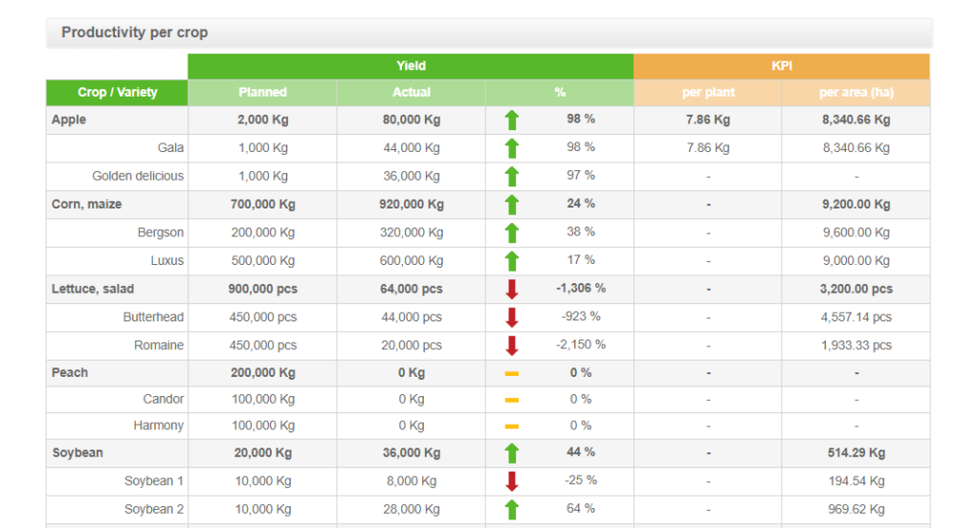Click the per area (ha) header

click(x=856, y=93)
